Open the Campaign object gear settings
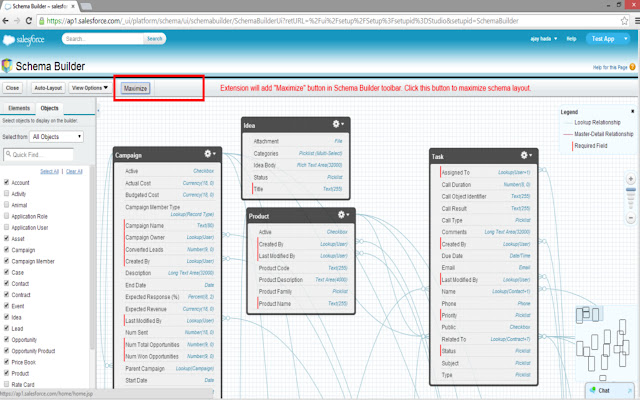Image resolution: width=640 pixels, height=400 pixels. 210,154
